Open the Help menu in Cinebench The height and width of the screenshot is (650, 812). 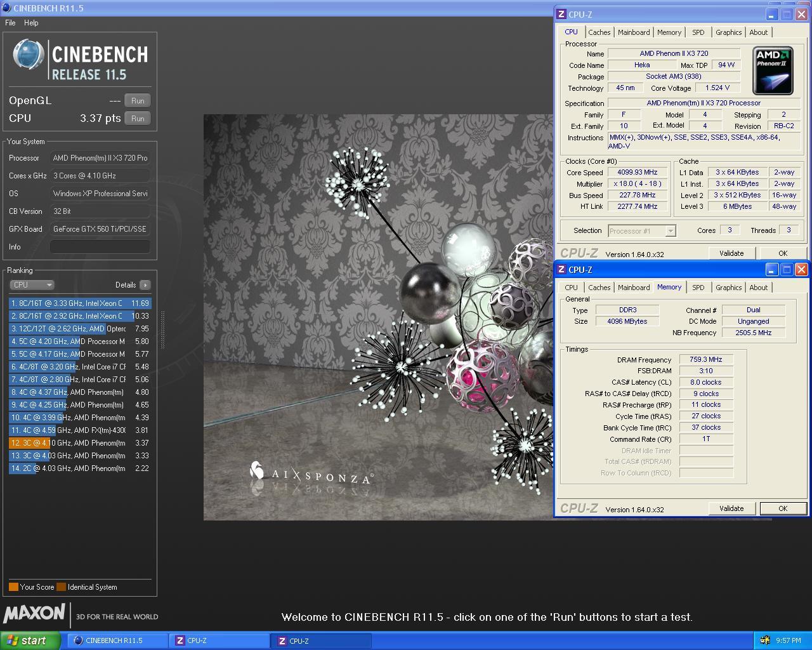(x=31, y=23)
